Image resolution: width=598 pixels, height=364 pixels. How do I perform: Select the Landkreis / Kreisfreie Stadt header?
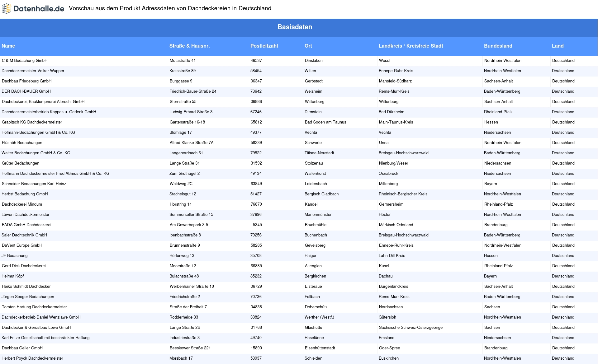click(x=411, y=46)
